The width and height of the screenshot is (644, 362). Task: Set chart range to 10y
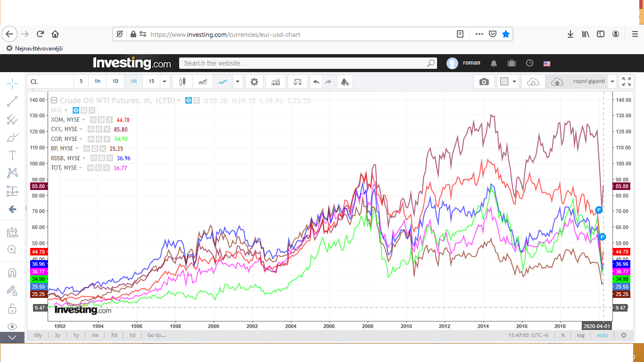click(38, 335)
